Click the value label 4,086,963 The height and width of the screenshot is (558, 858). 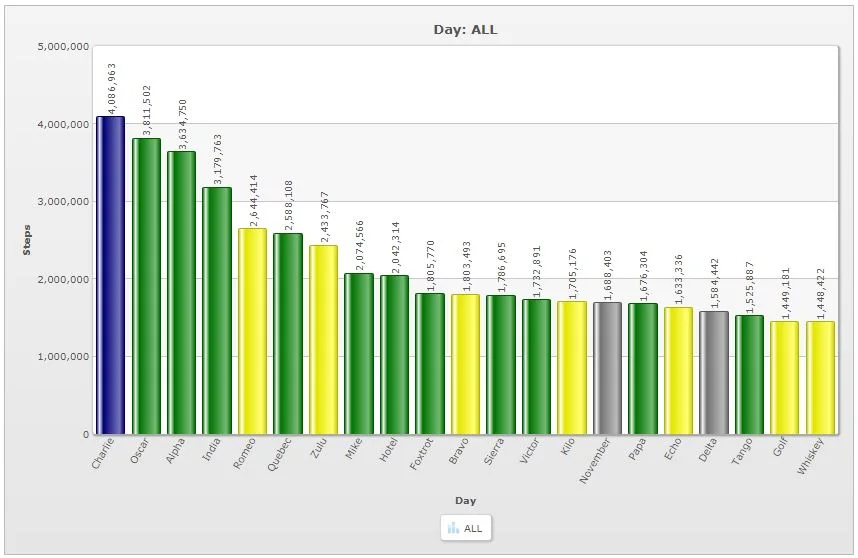tap(112, 89)
